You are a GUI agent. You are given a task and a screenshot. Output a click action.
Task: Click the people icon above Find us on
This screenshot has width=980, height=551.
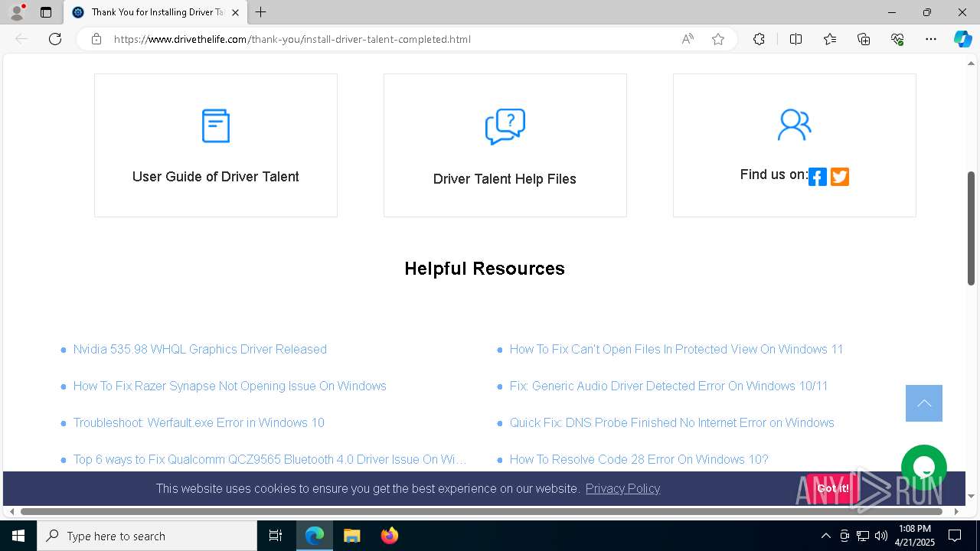[794, 125]
